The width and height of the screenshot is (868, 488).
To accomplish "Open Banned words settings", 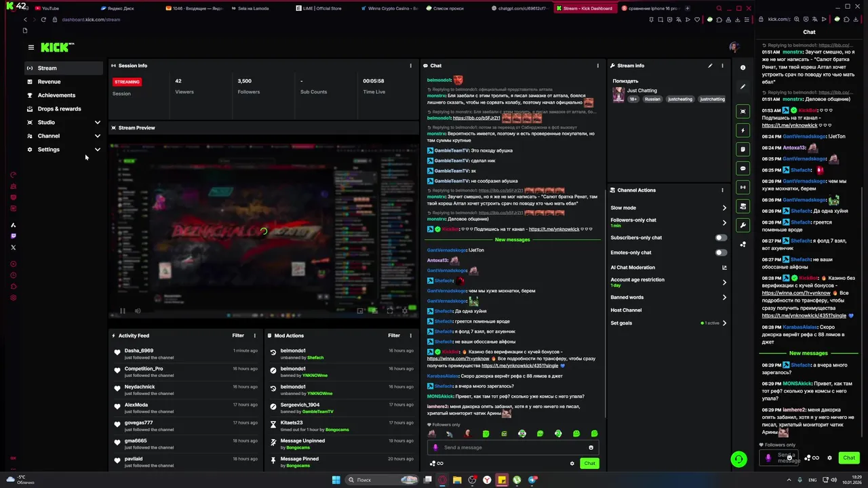I will (x=668, y=298).
